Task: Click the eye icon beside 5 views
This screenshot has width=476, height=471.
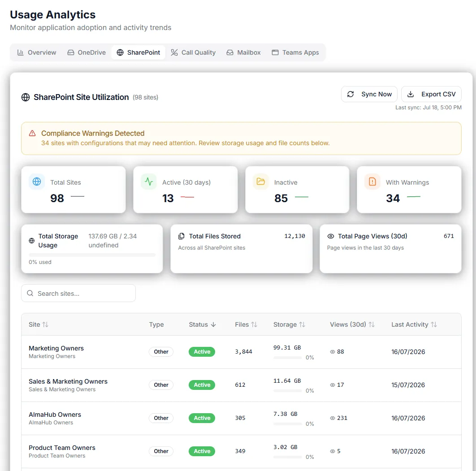Action: (x=333, y=451)
